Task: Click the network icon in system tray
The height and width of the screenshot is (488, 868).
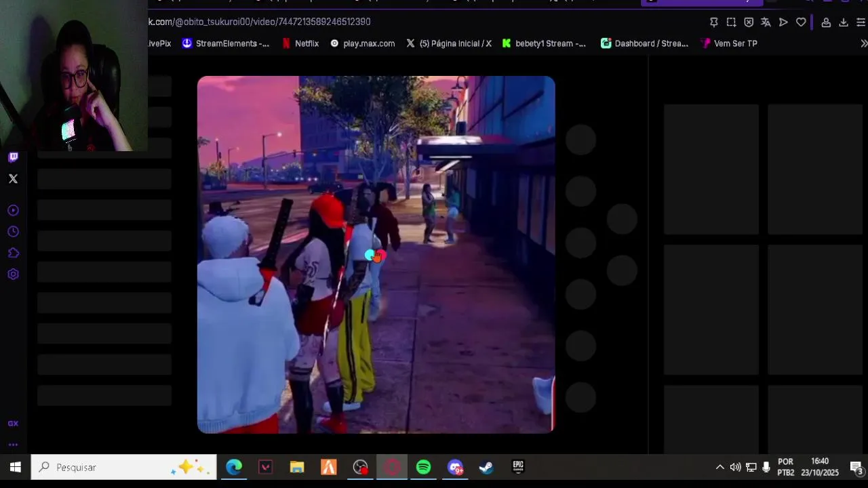Action: 751,468
